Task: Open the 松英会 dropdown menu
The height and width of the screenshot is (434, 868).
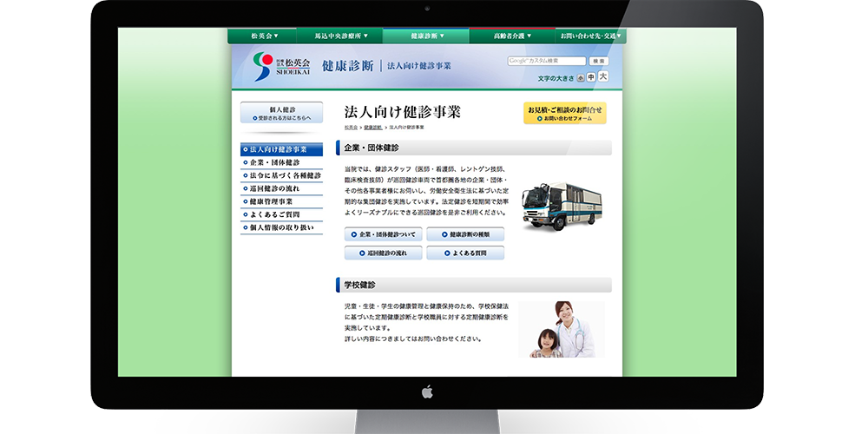Action: click(264, 36)
